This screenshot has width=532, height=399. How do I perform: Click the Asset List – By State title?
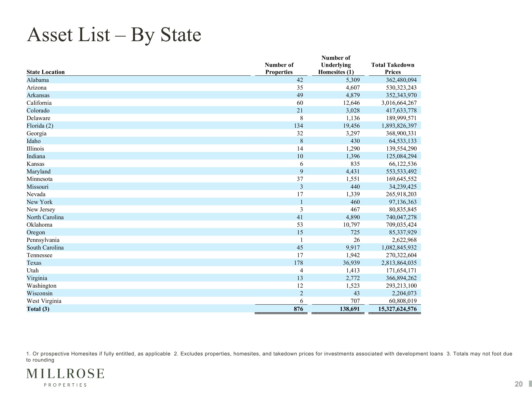114,35
